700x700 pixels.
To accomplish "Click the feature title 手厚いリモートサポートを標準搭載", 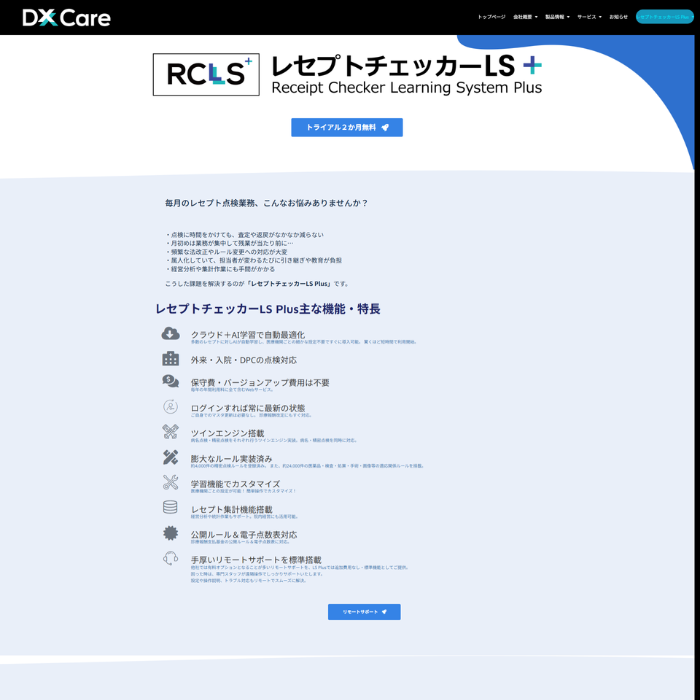I will click(x=256, y=560).
